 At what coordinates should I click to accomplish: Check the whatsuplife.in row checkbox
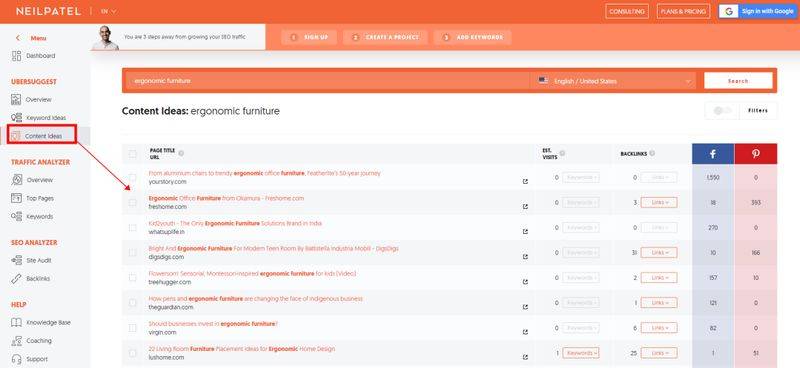coord(133,228)
